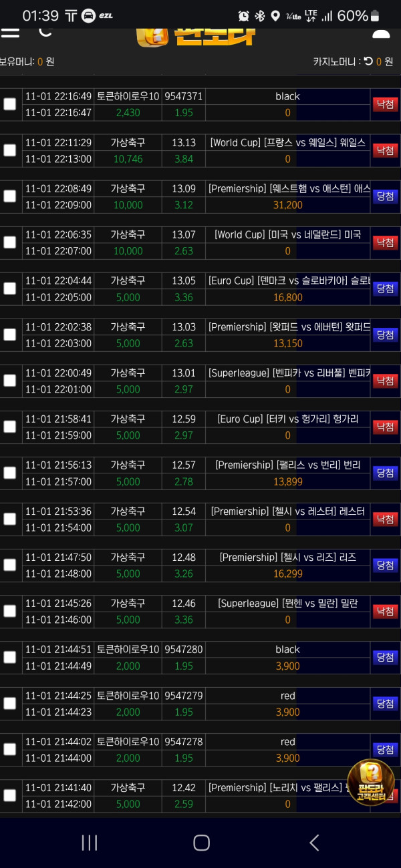
Task: Check the box for bet round 9547371
Action: coord(10,104)
